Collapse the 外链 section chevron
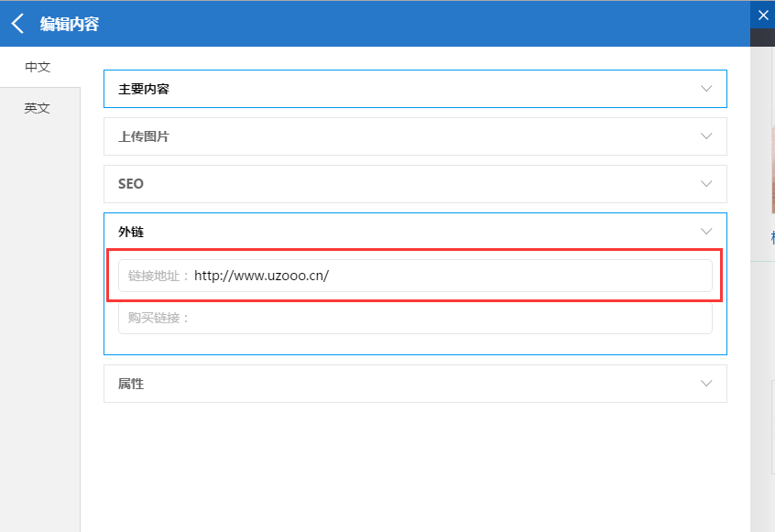Screen dimensions: 775x532 coord(706,232)
